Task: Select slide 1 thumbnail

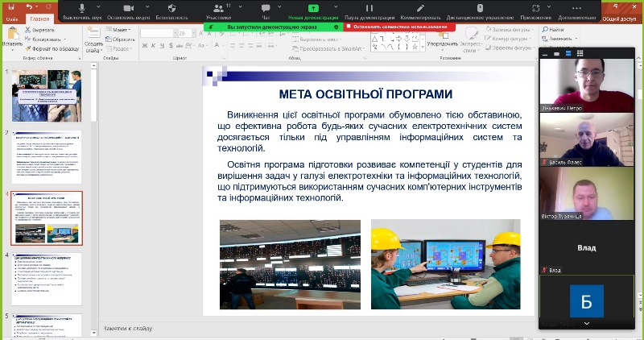Action: (47, 96)
